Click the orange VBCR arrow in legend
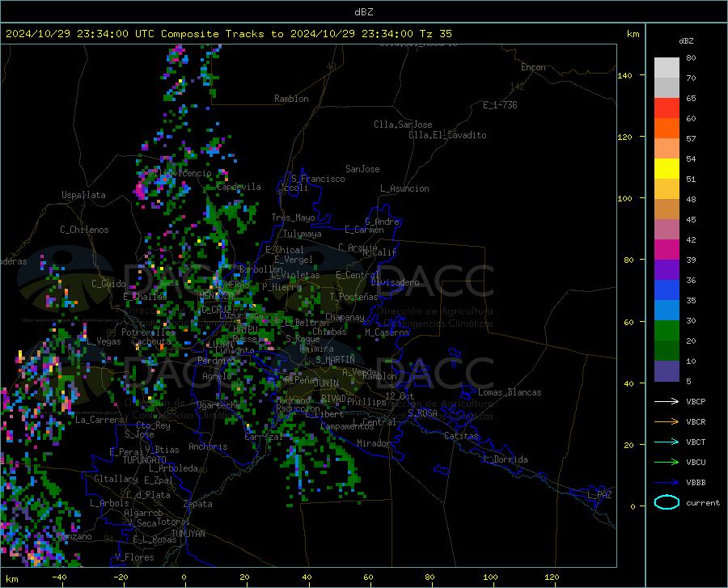This screenshot has width=728, height=588. [x=667, y=422]
